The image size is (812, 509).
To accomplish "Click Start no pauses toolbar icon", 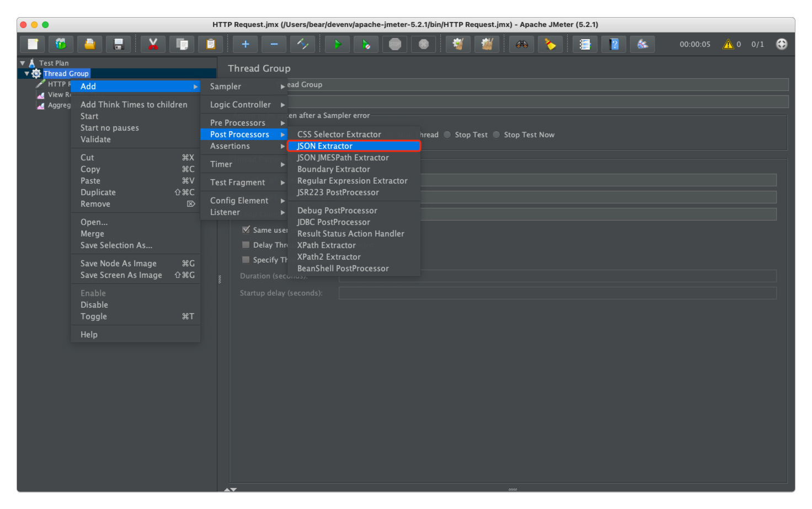I will tap(366, 44).
